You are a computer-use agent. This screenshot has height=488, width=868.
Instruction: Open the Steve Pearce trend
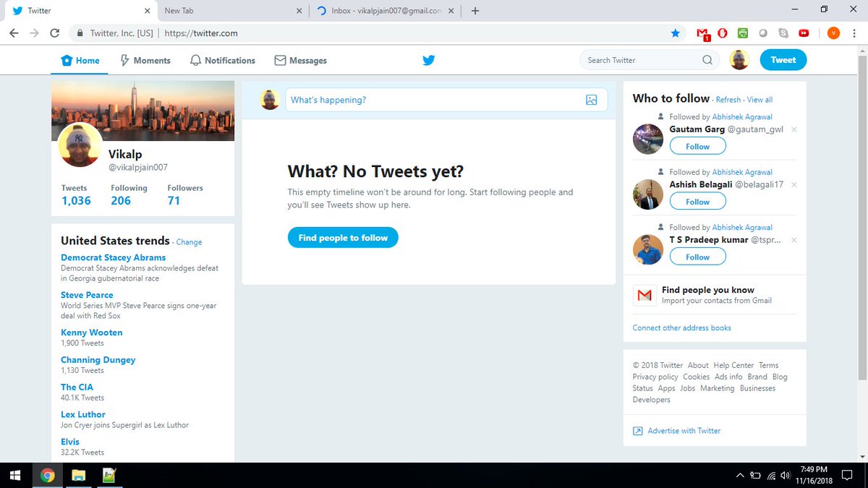tap(87, 295)
